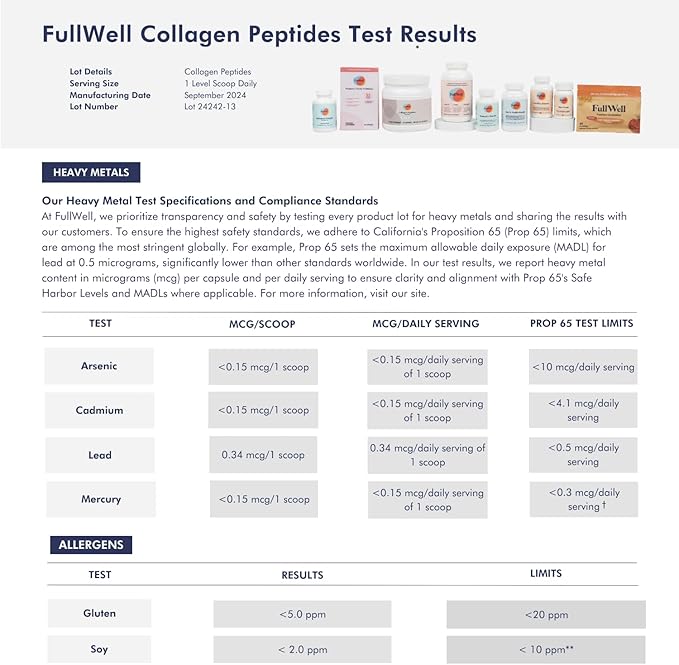Click the Cadmium test row label
Screen dimensions: 679x665
(x=99, y=410)
